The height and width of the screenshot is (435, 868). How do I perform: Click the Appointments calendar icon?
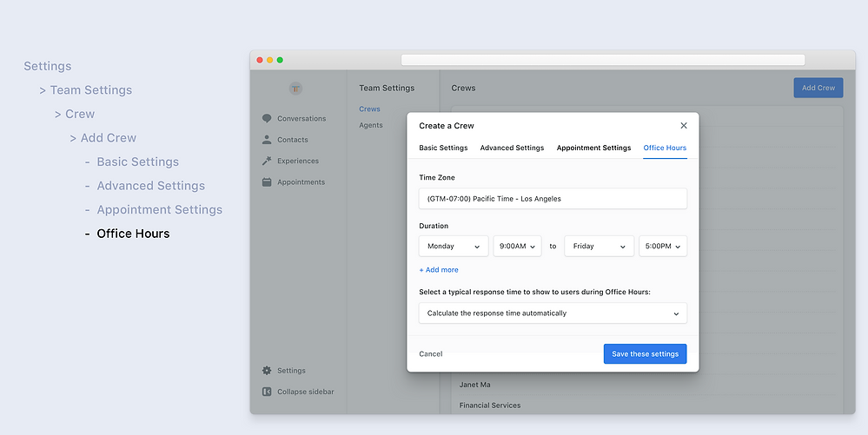point(267,181)
